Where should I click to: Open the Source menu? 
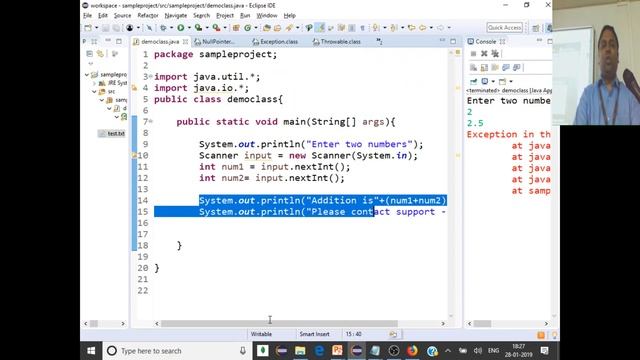122,16
